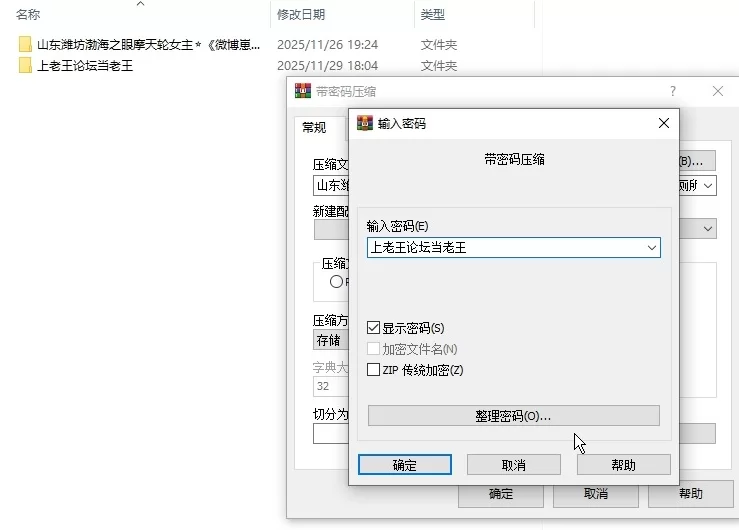This screenshot has height=530, width=739.
Task: Select folder 山东潍坊渤海之眼摩天轮女主
Action: (148, 45)
